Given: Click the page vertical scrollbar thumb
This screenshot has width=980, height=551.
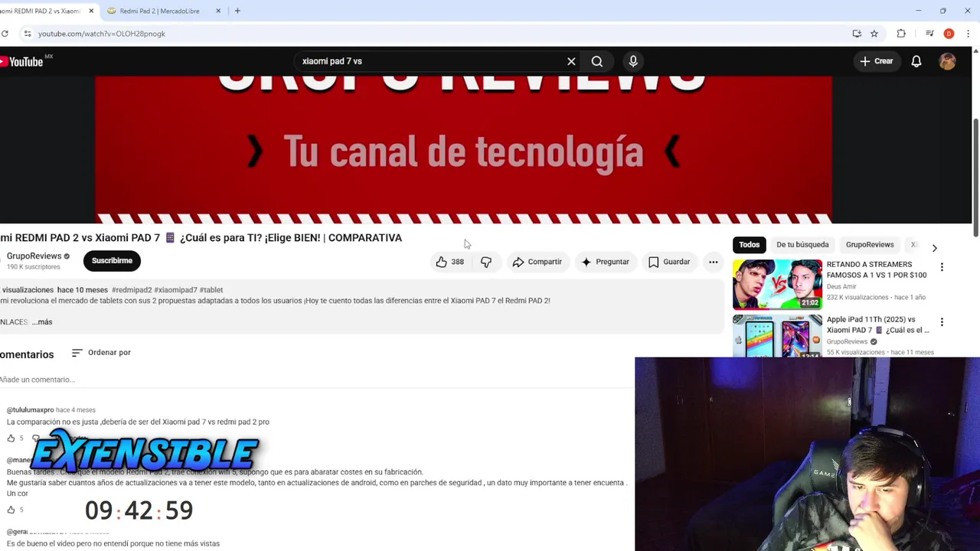Looking at the screenshot, I should pos(975,178).
